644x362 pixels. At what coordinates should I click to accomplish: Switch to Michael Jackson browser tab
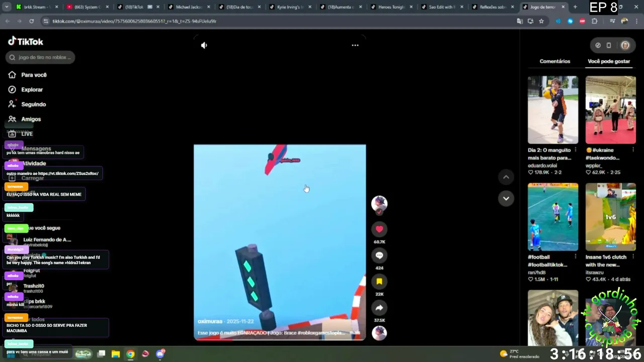[189, 7]
